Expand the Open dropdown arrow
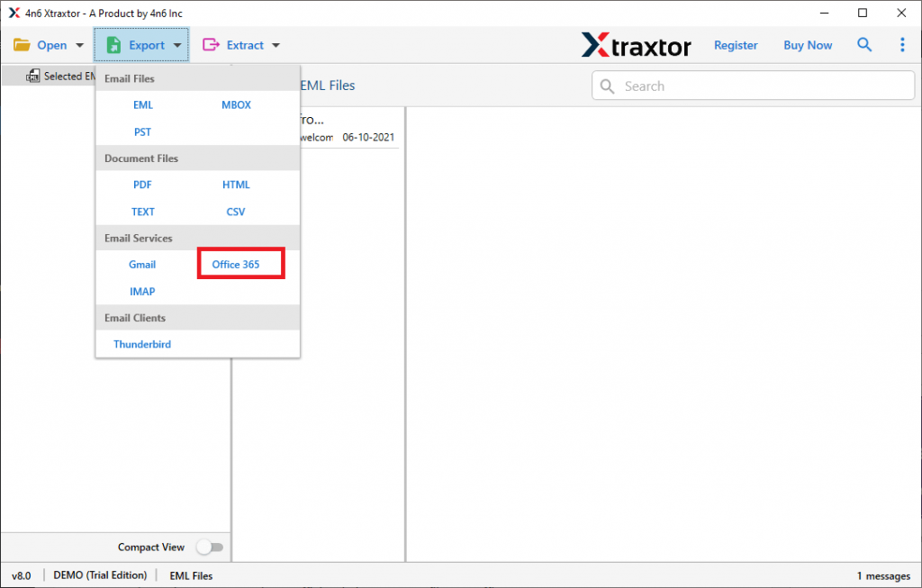This screenshot has height=588, width=922. click(x=79, y=44)
